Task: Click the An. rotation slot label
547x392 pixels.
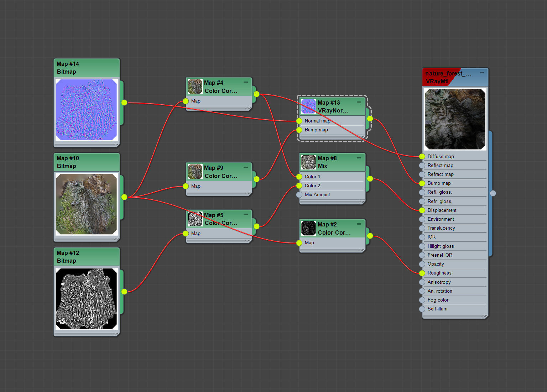Action: (440, 291)
